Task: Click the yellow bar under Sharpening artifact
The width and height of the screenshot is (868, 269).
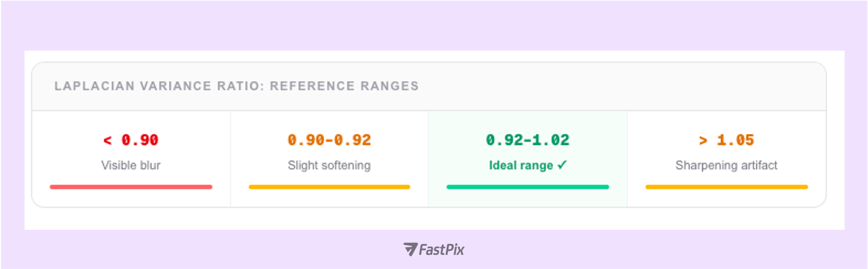Action: point(727,187)
